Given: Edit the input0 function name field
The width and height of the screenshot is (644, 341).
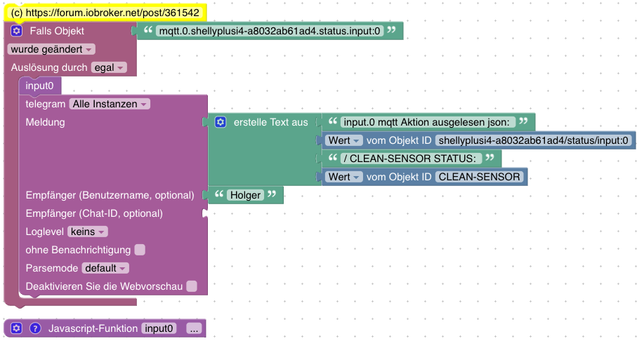Looking at the screenshot, I should pos(159,328).
